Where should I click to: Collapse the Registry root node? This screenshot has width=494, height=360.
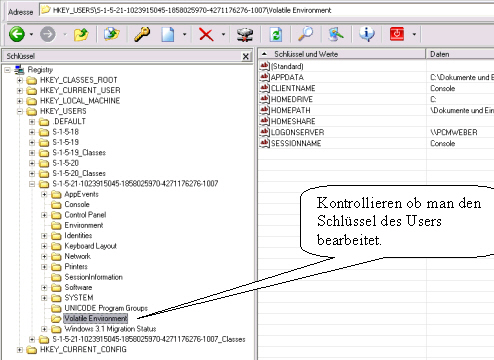[8, 70]
